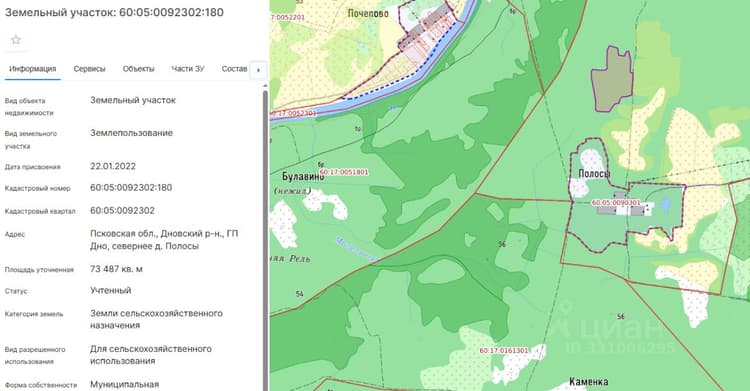Click map label 60:05:0090301
The height and width of the screenshot is (391, 750).
616,203
